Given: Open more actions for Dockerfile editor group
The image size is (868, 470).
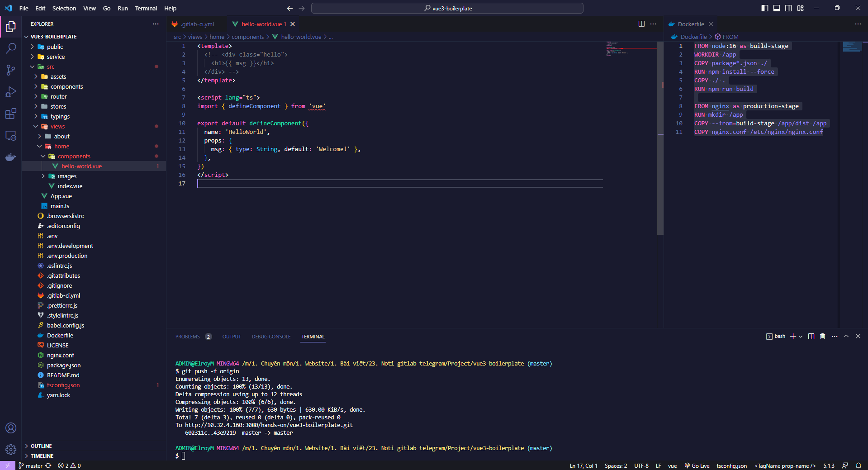Looking at the screenshot, I should [x=858, y=24].
